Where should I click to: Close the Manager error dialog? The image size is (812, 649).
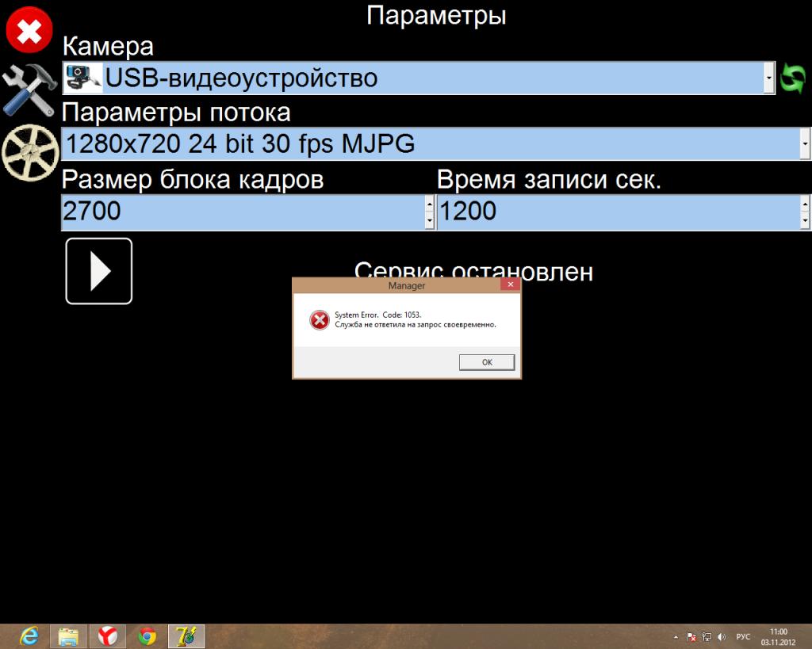[x=510, y=284]
